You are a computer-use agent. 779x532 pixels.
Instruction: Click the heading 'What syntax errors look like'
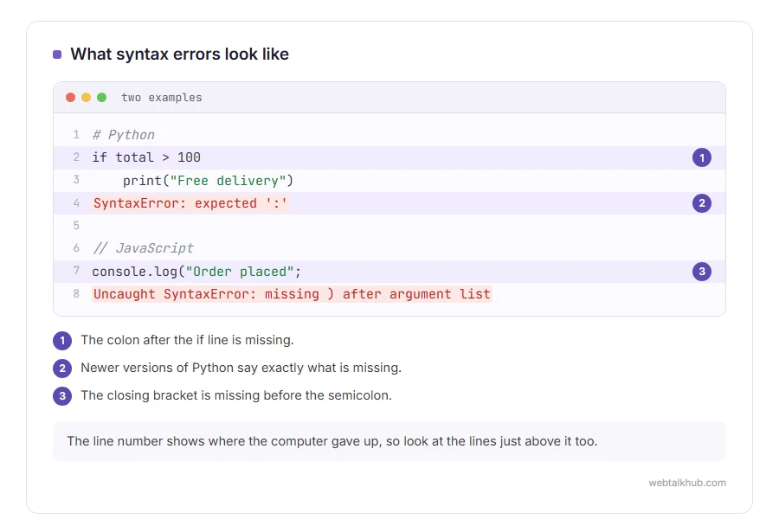[179, 54]
